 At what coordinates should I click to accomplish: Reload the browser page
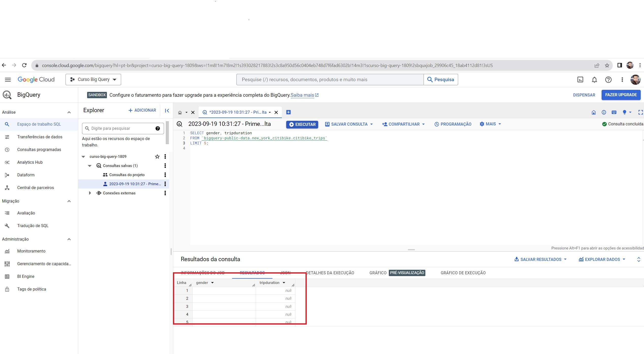click(24, 65)
